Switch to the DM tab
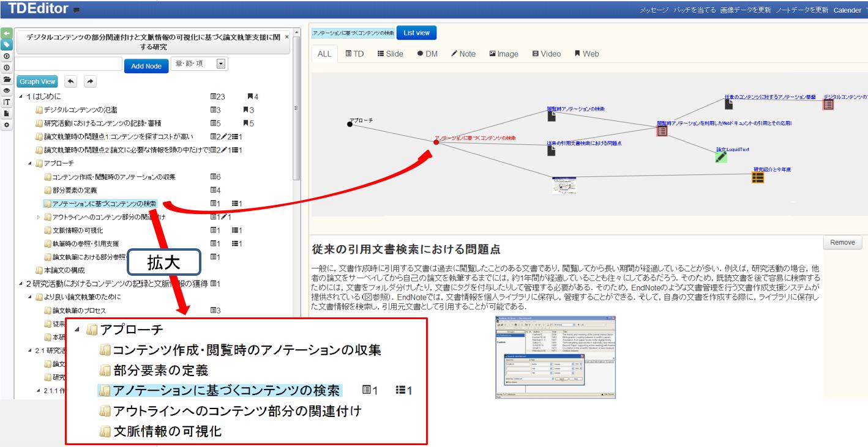The width and height of the screenshot is (868, 447). pyautogui.click(x=427, y=54)
